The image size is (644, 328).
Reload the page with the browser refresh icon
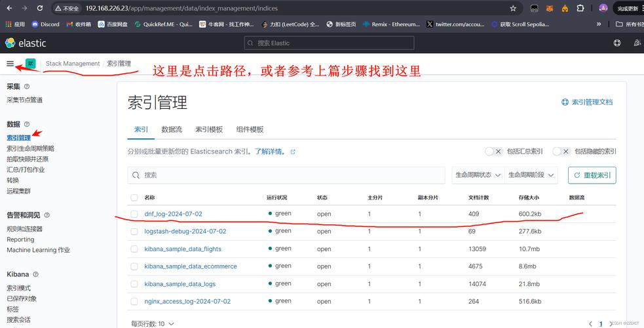(40, 9)
